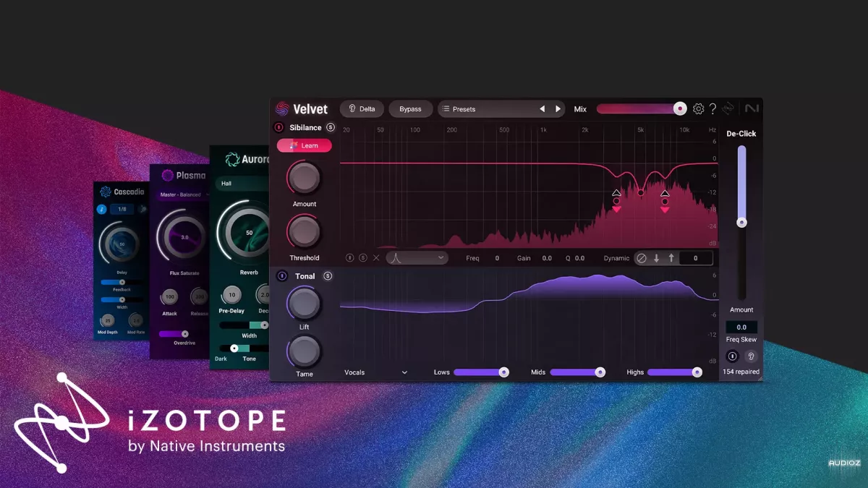Click the Aurora plugin logo
This screenshot has height=488, width=868.
pyautogui.click(x=232, y=159)
